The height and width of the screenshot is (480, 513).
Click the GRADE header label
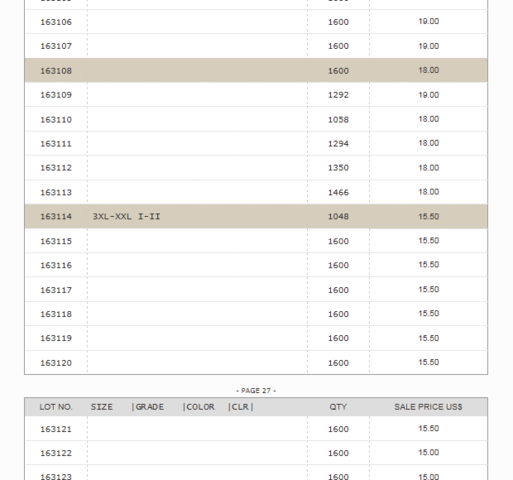pos(150,407)
